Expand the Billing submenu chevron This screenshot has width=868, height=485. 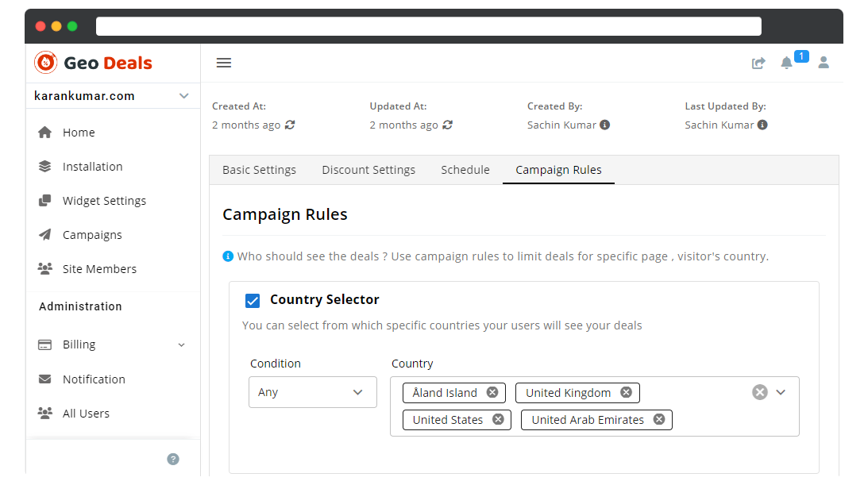point(182,345)
